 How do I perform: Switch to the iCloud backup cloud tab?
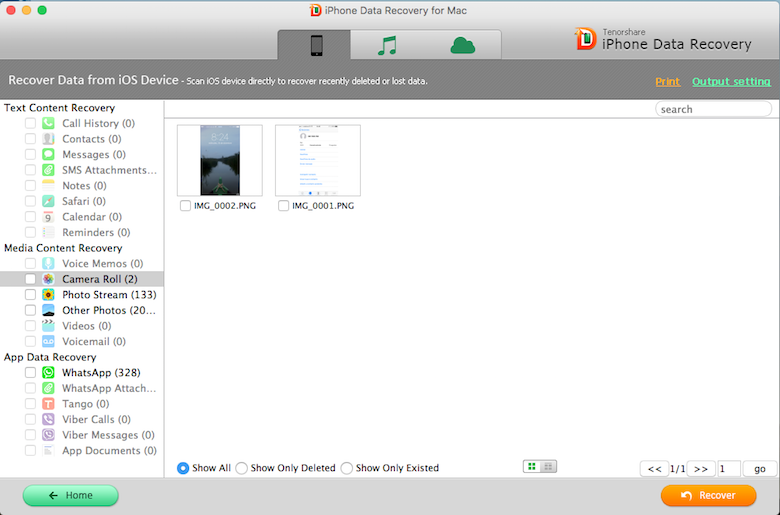[463, 45]
